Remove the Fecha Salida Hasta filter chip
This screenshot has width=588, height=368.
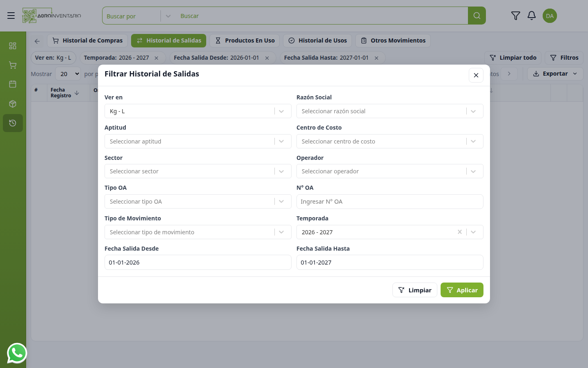coord(376,58)
